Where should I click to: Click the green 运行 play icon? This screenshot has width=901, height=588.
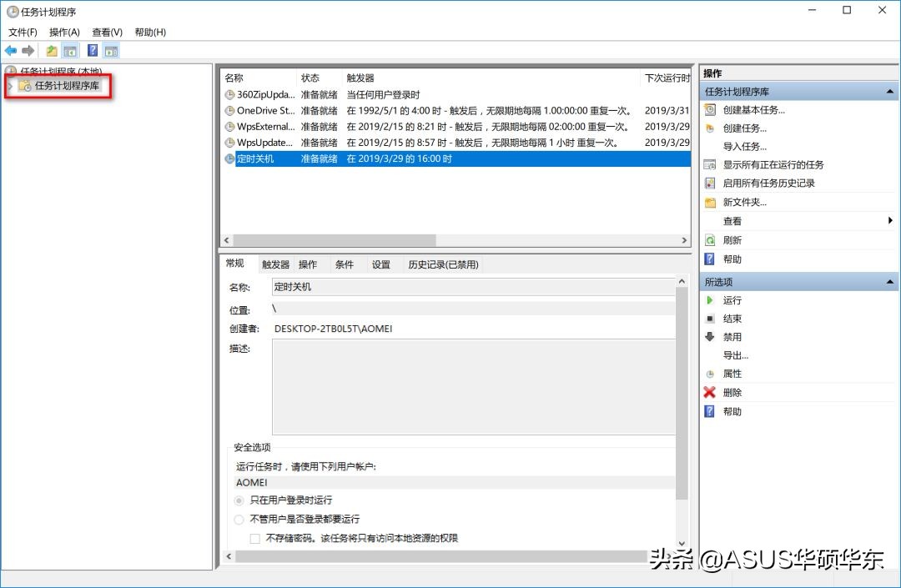[x=710, y=300]
